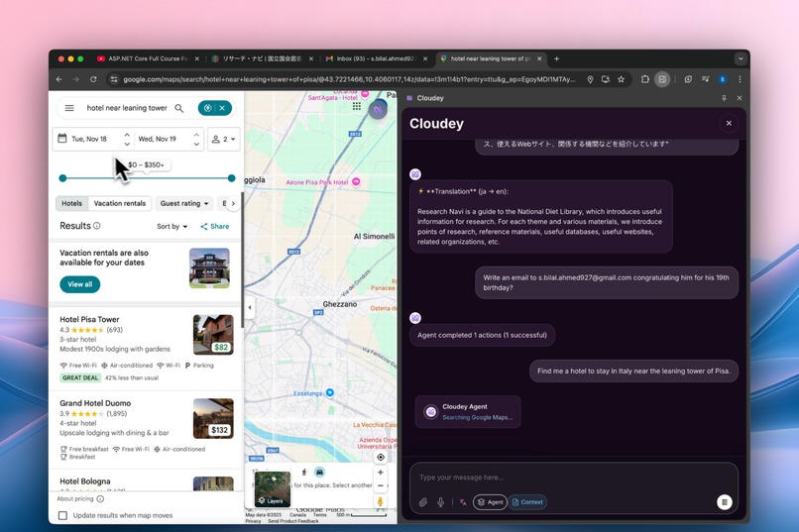Zoom in the map with plus button
The width and height of the screenshot is (799, 532).
(380, 473)
